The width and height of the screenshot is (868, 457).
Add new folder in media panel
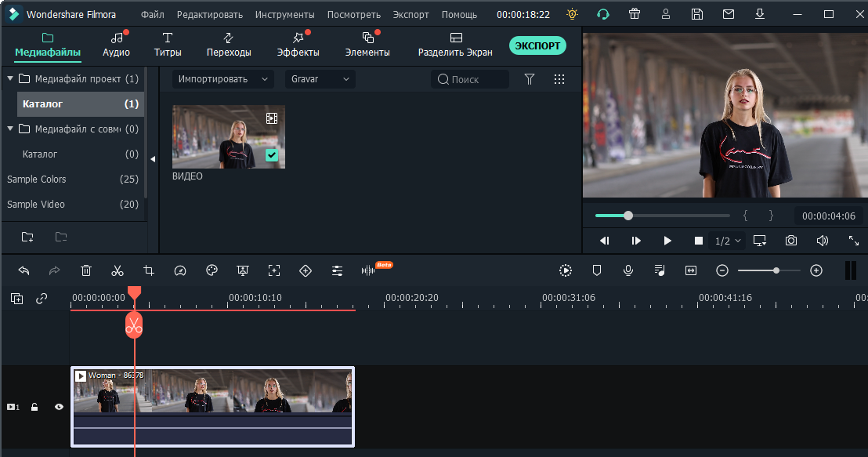[x=27, y=237]
